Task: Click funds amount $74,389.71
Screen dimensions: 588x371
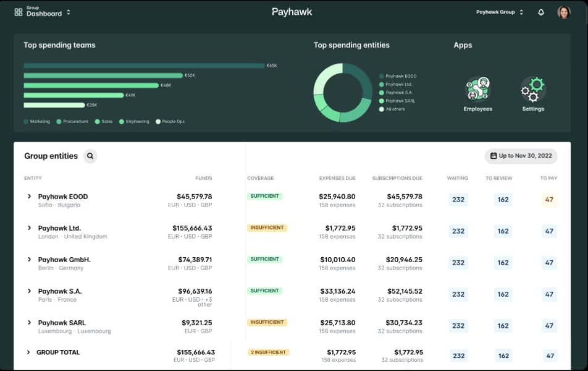Action: pyautogui.click(x=195, y=260)
